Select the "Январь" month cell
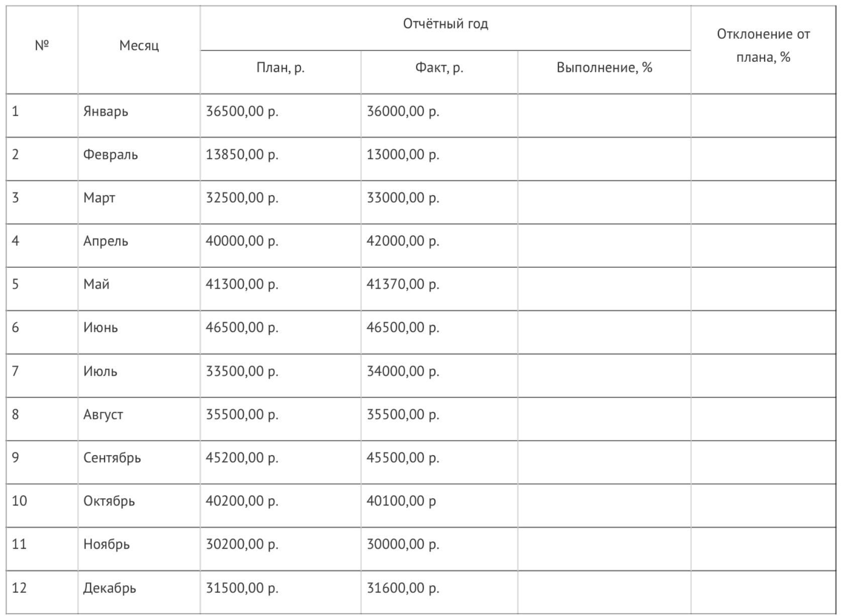Viewport: 841px width, 616px height. (x=106, y=111)
